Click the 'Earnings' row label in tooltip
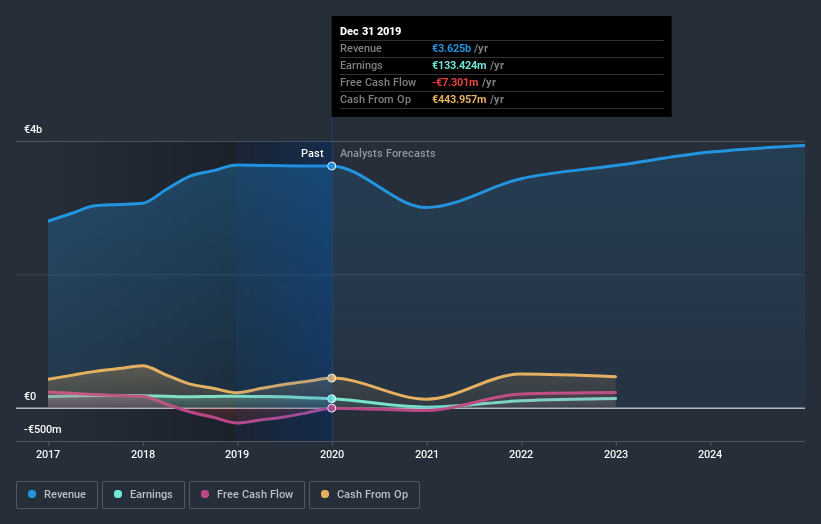 361,65
